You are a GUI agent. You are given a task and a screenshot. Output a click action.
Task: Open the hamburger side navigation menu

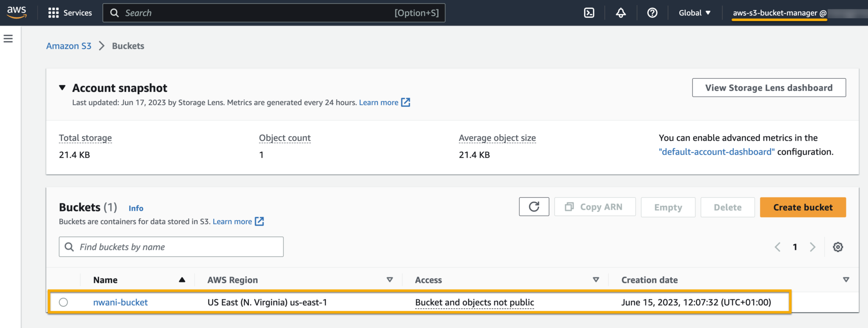(x=8, y=39)
